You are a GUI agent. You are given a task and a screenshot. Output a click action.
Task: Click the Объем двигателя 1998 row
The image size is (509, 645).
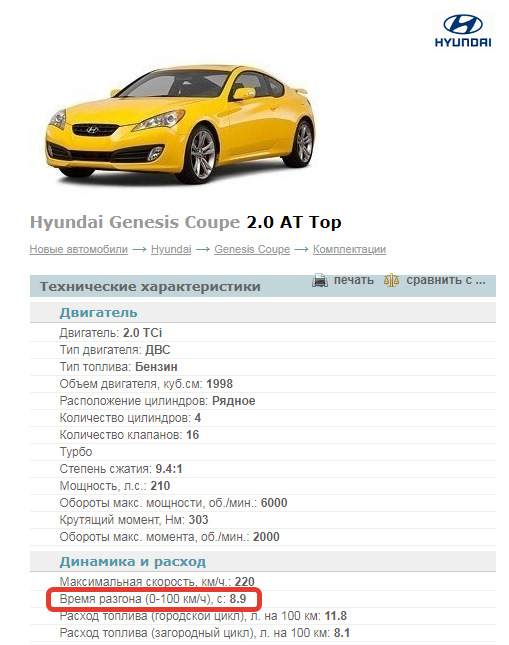(x=263, y=384)
